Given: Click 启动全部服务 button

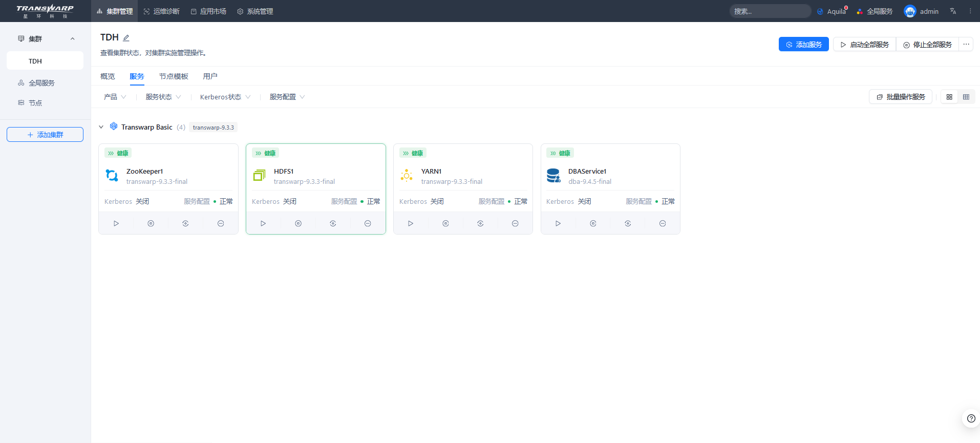Looking at the screenshot, I should (865, 45).
